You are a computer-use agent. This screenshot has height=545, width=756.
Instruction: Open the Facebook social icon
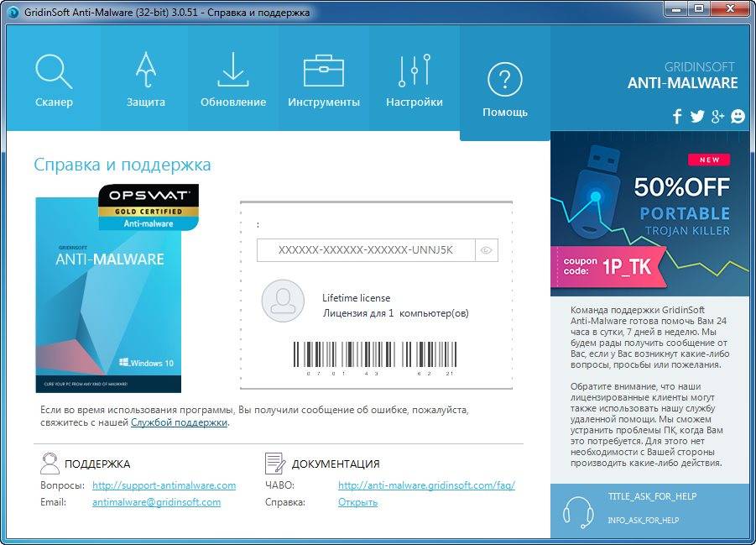[677, 117]
